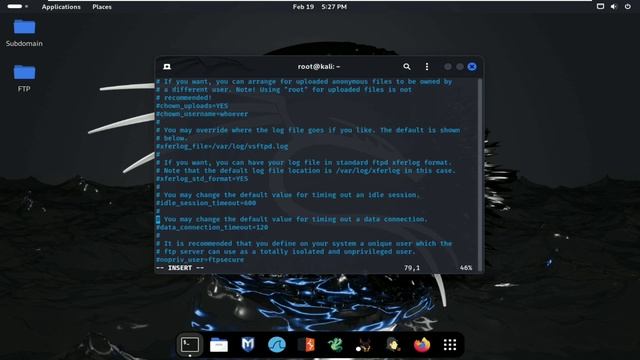Click the new tab icon in terminal header
The image size is (640, 360).
(x=167, y=67)
